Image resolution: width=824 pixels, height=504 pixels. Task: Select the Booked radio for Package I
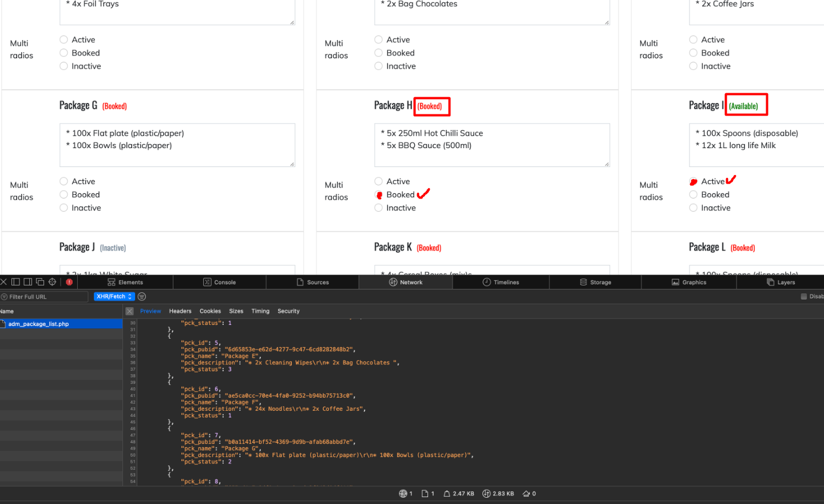(x=693, y=195)
